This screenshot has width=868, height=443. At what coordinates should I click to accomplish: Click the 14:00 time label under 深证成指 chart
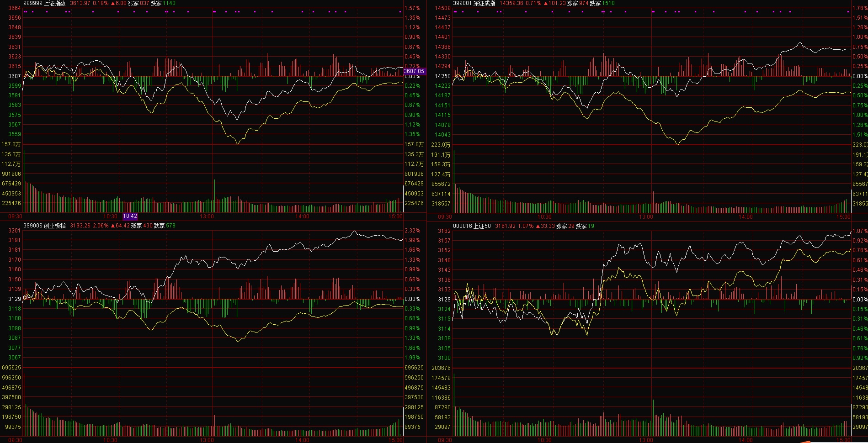[746, 217]
